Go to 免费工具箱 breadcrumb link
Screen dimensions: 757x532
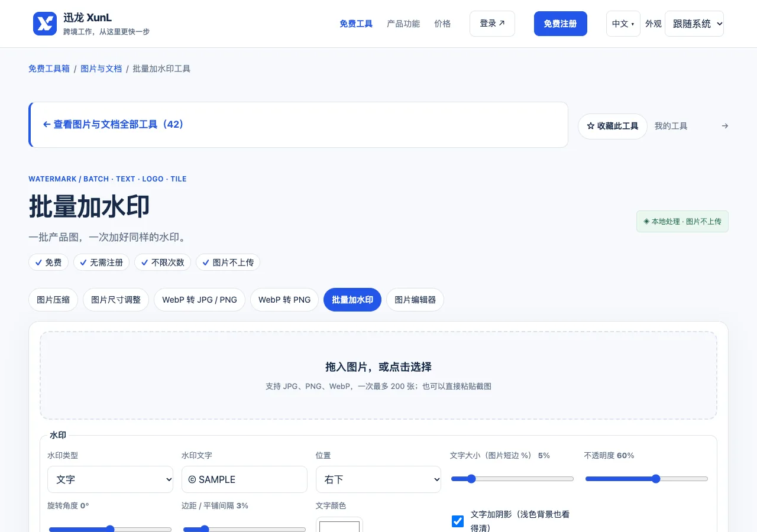pos(49,69)
